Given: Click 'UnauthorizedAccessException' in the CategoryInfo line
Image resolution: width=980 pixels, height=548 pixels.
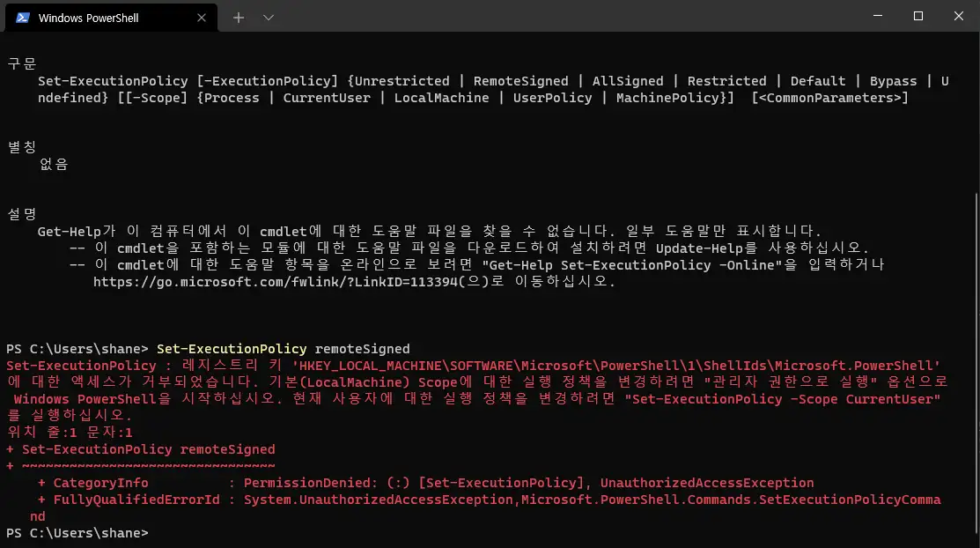Looking at the screenshot, I should pyautogui.click(x=707, y=483).
